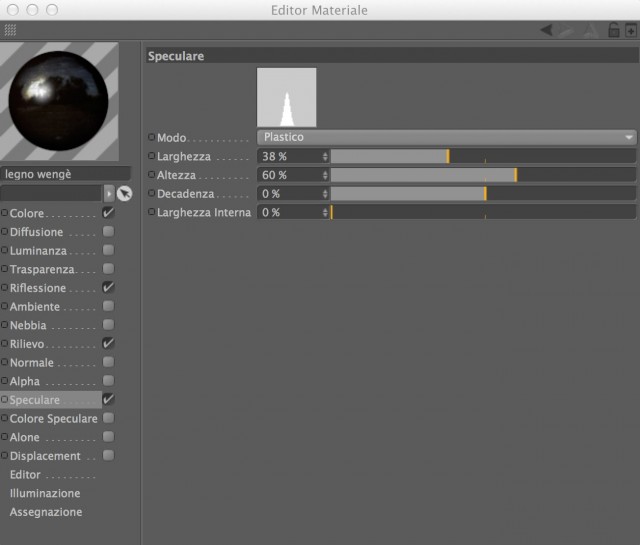Click the Altezza value stepper arrows

(x=325, y=175)
